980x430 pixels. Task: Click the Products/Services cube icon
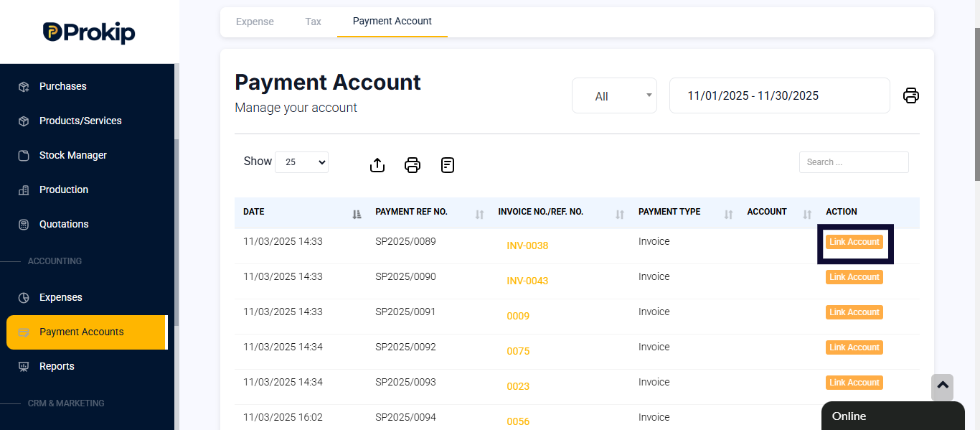(24, 121)
